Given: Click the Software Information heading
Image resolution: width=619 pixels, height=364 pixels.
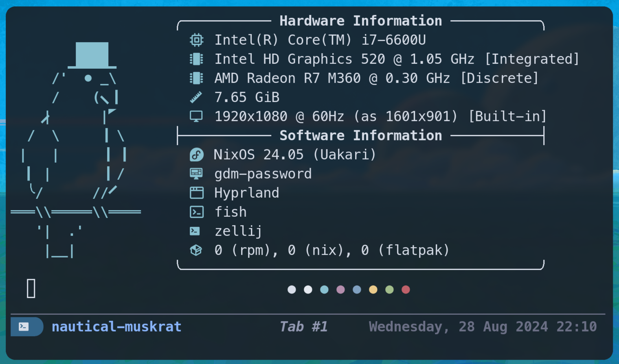Looking at the screenshot, I should [361, 135].
